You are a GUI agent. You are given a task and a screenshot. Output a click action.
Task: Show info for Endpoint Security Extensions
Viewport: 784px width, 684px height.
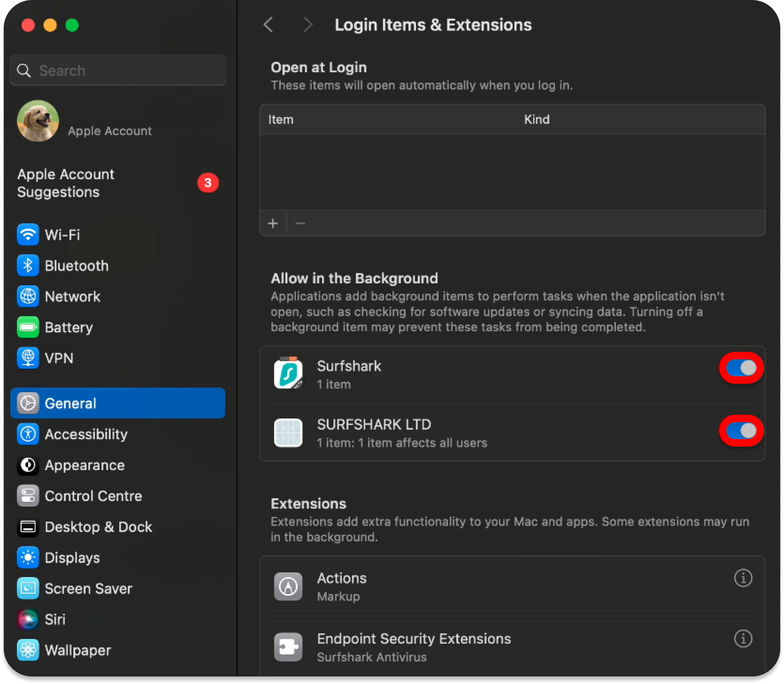click(x=743, y=638)
